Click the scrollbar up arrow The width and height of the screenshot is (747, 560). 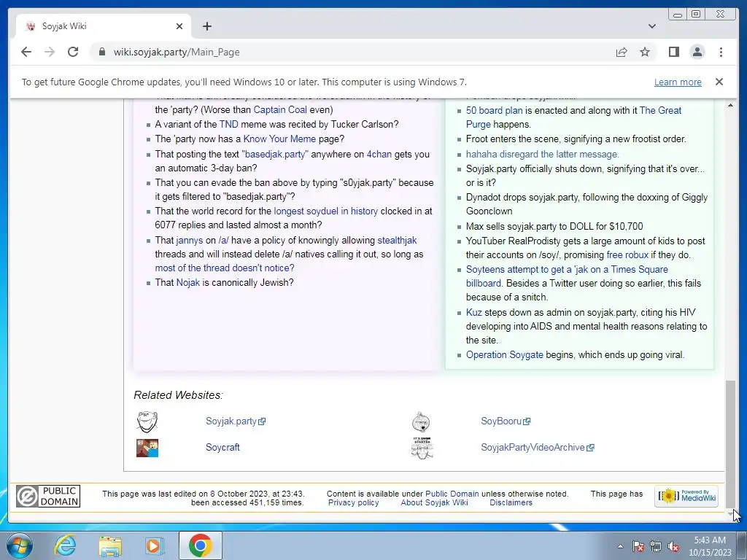click(730, 105)
